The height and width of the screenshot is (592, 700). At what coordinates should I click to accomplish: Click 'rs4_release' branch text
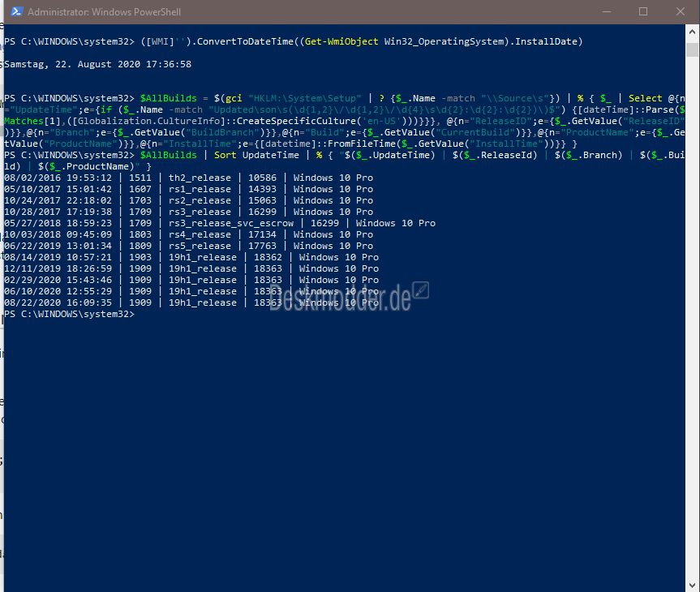[x=200, y=235]
